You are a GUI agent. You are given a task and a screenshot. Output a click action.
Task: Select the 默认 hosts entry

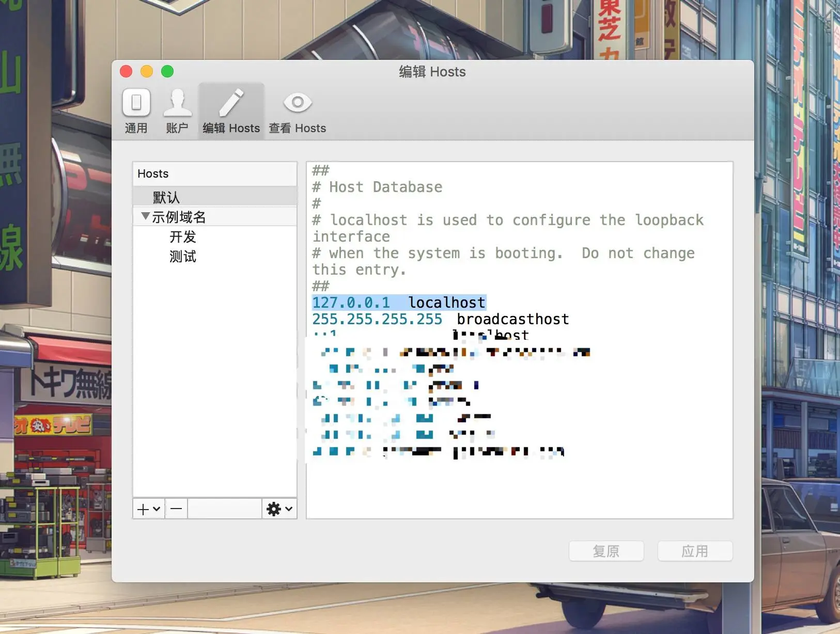tap(215, 197)
